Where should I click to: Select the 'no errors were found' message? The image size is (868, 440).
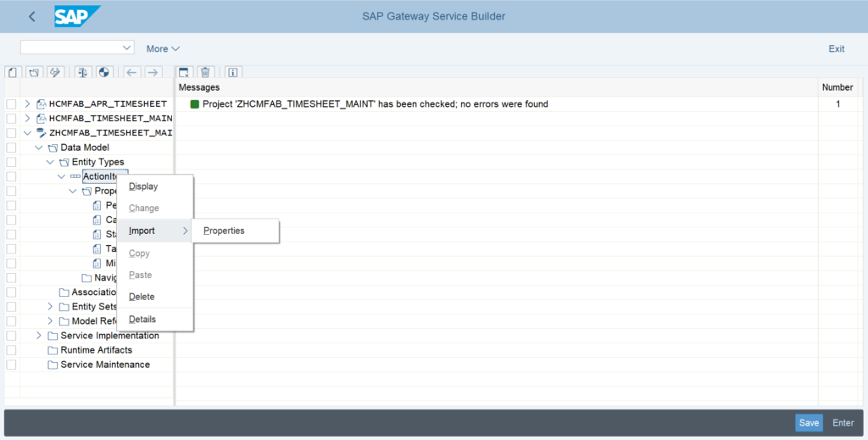(376, 104)
